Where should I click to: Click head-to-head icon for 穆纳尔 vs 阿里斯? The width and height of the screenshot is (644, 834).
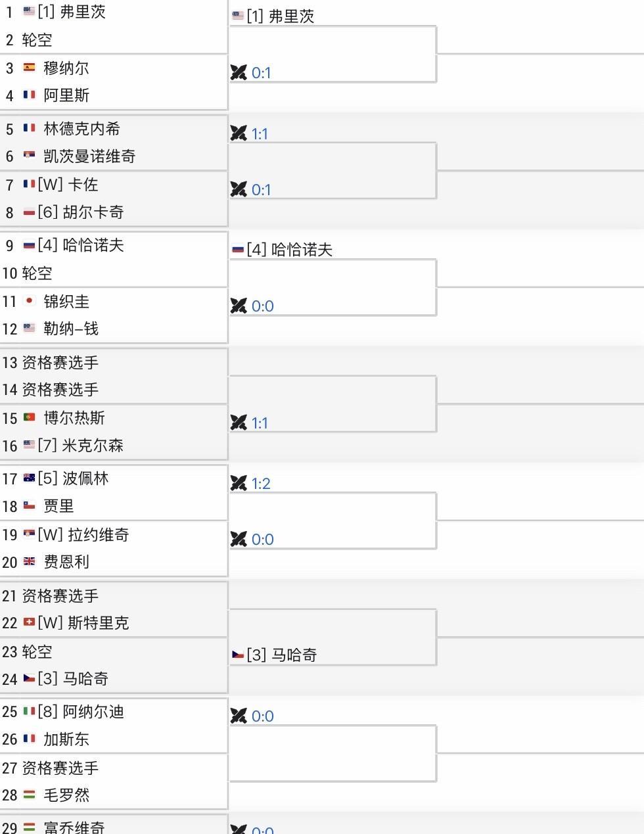(239, 73)
